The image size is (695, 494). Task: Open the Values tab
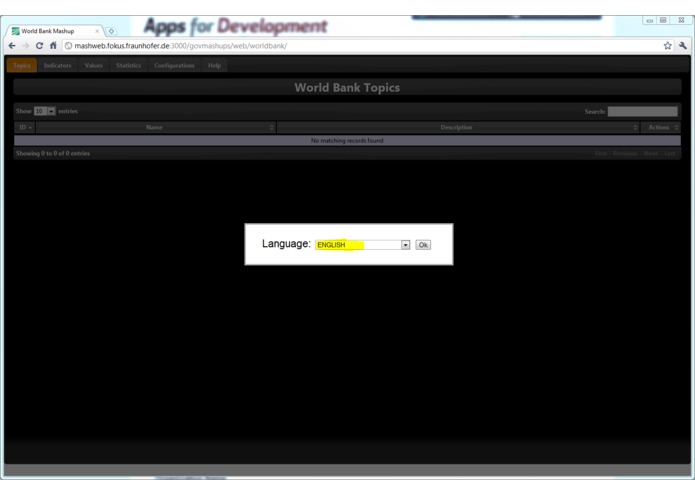pos(94,65)
